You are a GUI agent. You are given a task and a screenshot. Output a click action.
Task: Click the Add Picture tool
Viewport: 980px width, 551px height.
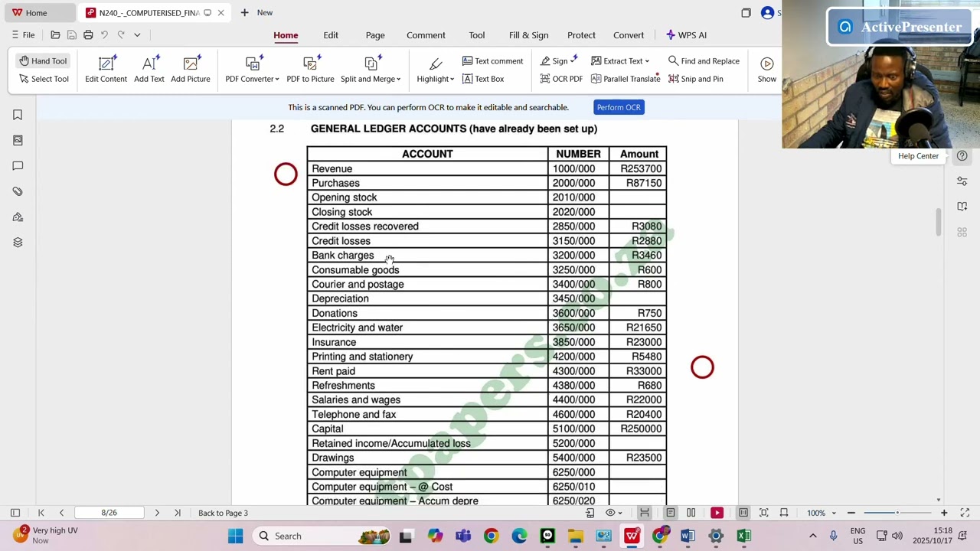[x=191, y=70]
